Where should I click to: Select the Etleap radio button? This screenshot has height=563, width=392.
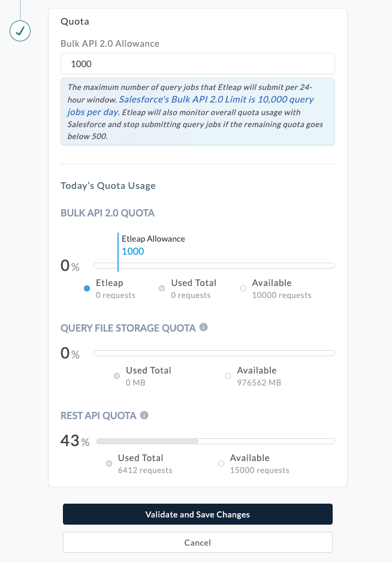tap(86, 288)
